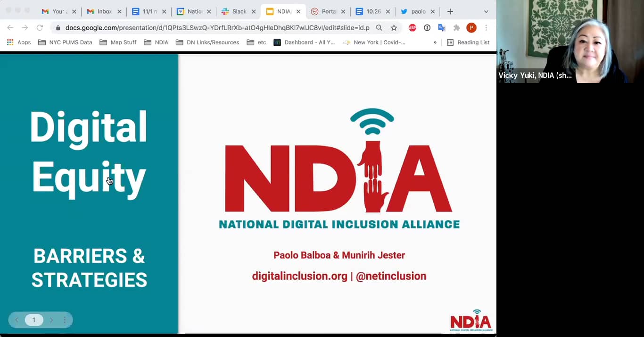Open the Chrome profile avatar P
Viewport: 644px width, 337px height.
(x=471, y=28)
